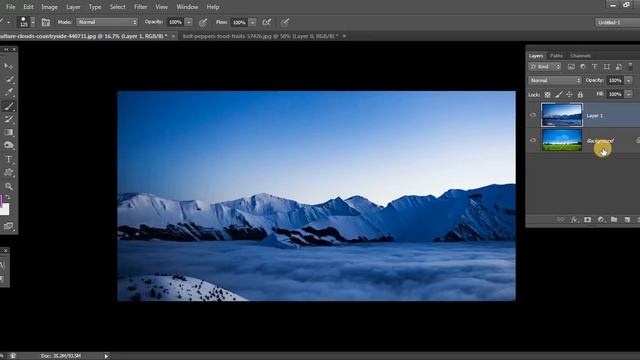Close the countryside-440711.jpg document tab
The image size is (640, 360).
(173, 36)
